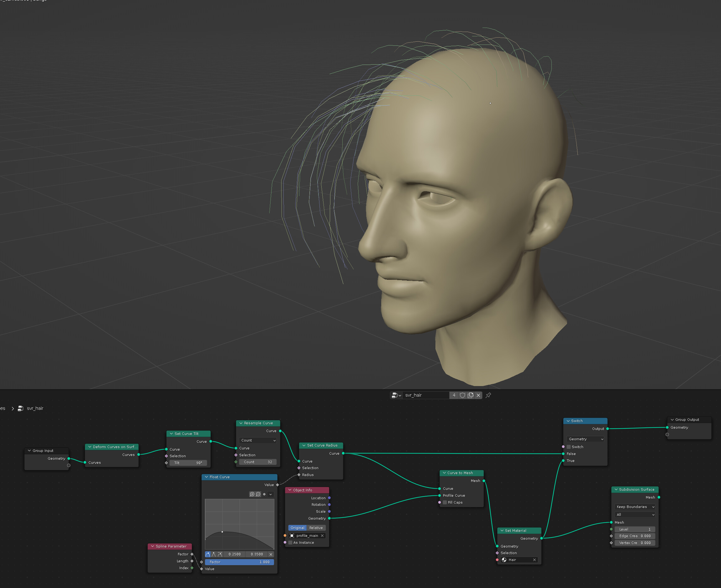Toggle the pin node tree icon
The height and width of the screenshot is (588, 721).
[488, 395]
